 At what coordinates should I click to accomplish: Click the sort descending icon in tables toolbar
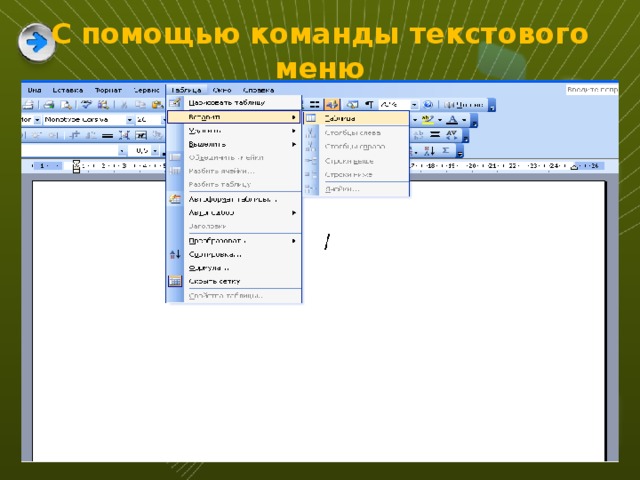[429, 151]
